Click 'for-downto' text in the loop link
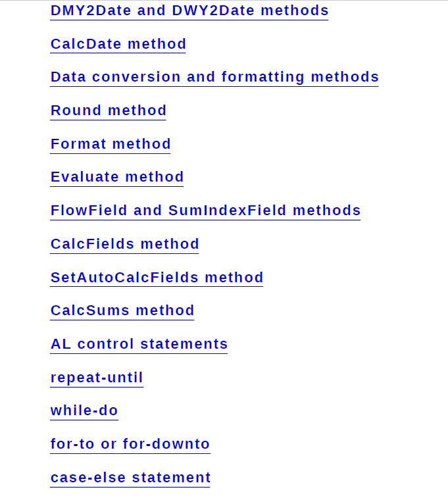448x500 pixels. [x=166, y=444]
